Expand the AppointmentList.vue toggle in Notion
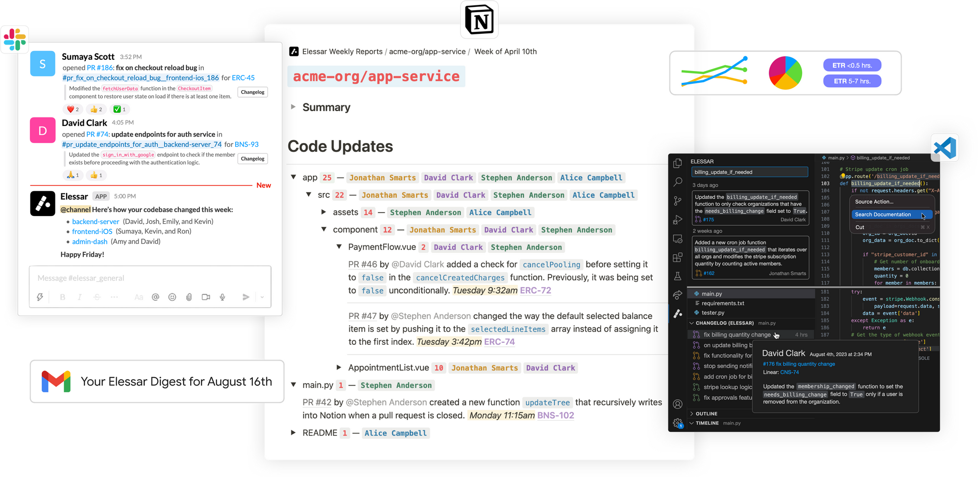The height and width of the screenshot is (479, 980). point(339,367)
